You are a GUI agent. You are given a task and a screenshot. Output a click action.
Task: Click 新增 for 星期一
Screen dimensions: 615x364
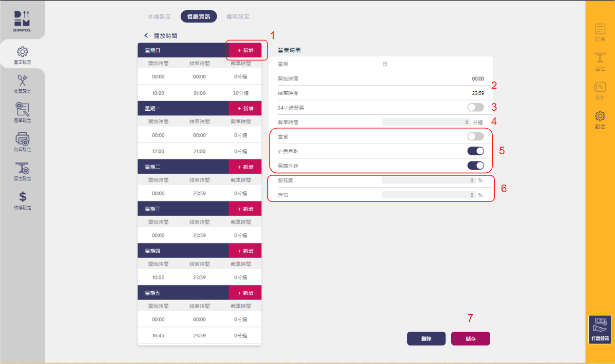click(245, 109)
